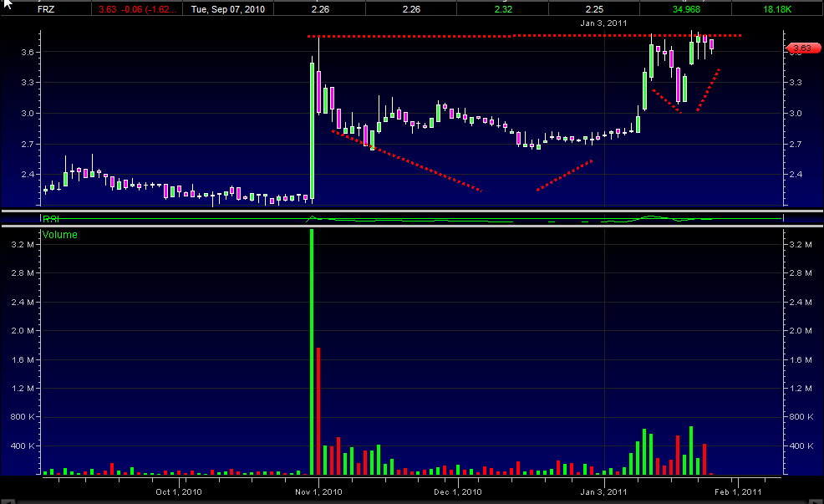Image resolution: width=824 pixels, height=504 pixels.
Task: Click the scrollbar left arrow at bottom
Action: 8,501
